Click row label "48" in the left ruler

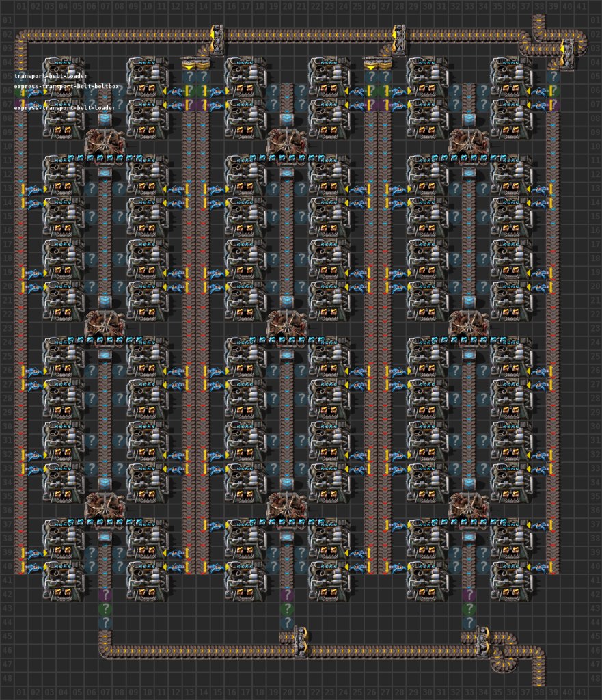coord(7,679)
